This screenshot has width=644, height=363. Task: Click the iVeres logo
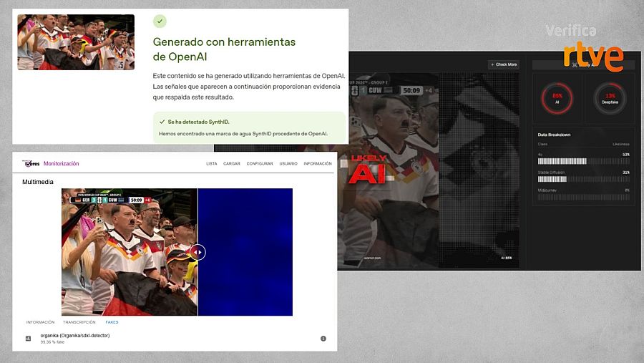pos(31,164)
